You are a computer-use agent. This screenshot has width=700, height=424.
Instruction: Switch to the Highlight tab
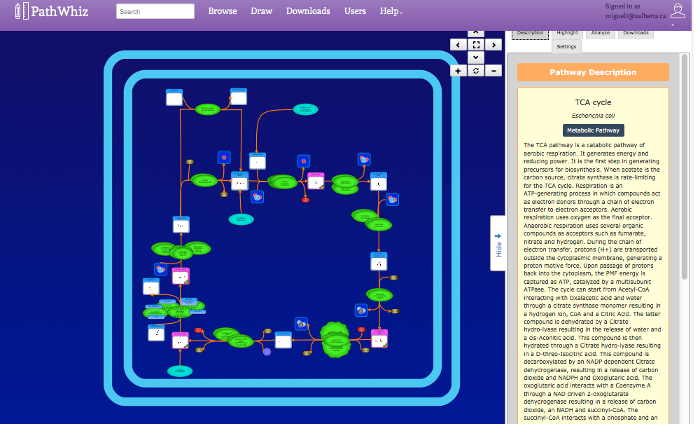567,34
